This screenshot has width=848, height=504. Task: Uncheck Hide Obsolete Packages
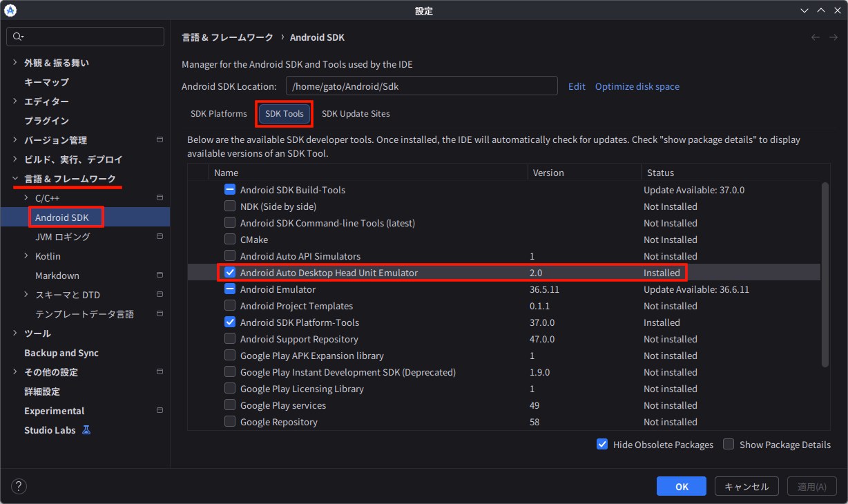pyautogui.click(x=602, y=445)
